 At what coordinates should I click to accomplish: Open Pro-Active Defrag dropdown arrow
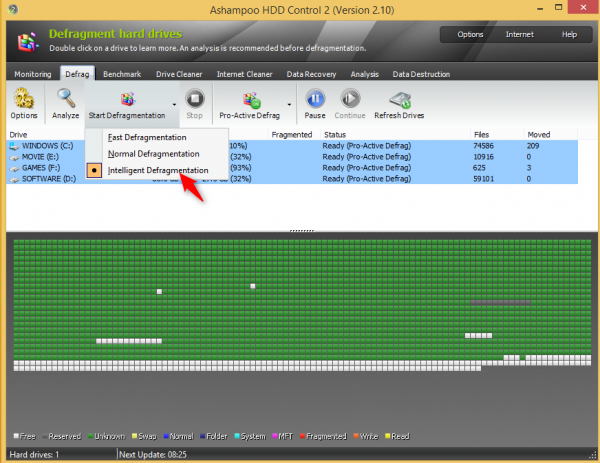[x=289, y=104]
